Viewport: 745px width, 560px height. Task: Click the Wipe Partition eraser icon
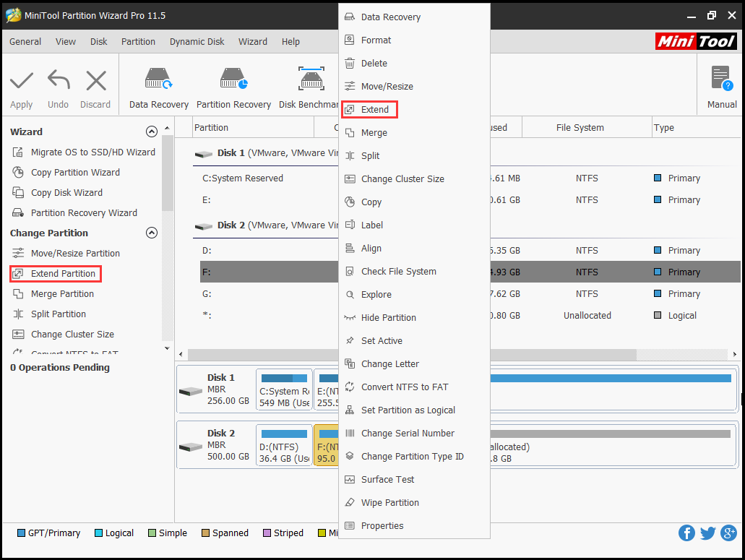(x=350, y=502)
